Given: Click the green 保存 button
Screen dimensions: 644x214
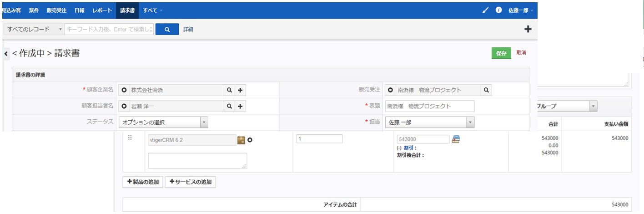Looking at the screenshot, I should (x=501, y=53).
